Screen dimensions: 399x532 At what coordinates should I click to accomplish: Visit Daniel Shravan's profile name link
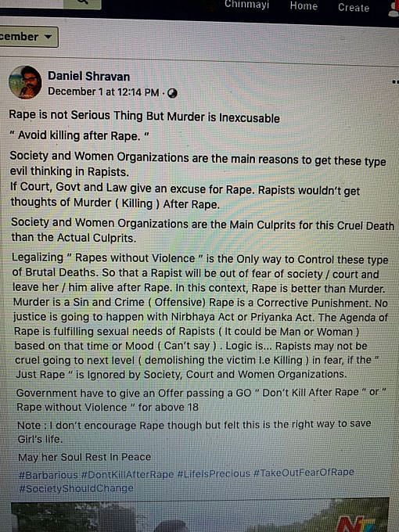click(88, 76)
